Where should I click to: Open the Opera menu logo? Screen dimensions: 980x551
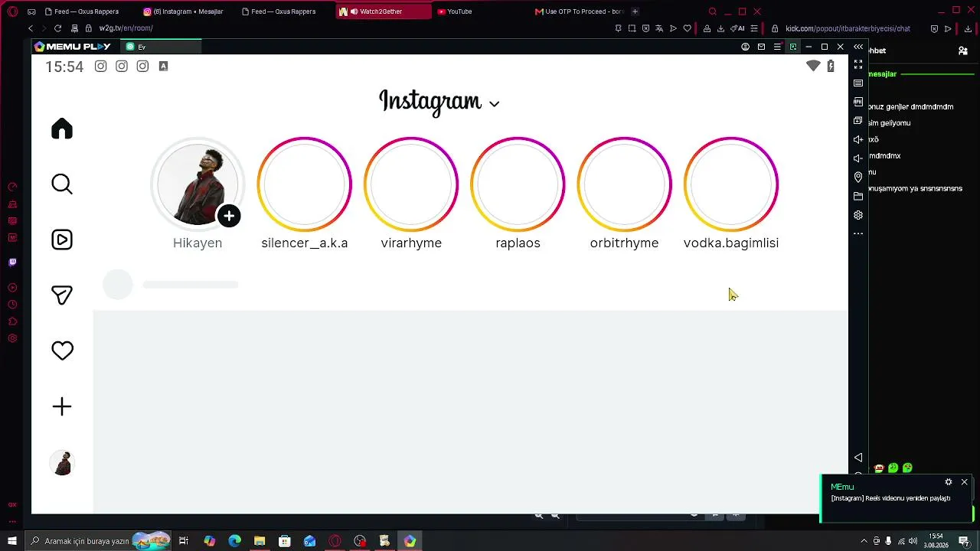click(x=12, y=11)
